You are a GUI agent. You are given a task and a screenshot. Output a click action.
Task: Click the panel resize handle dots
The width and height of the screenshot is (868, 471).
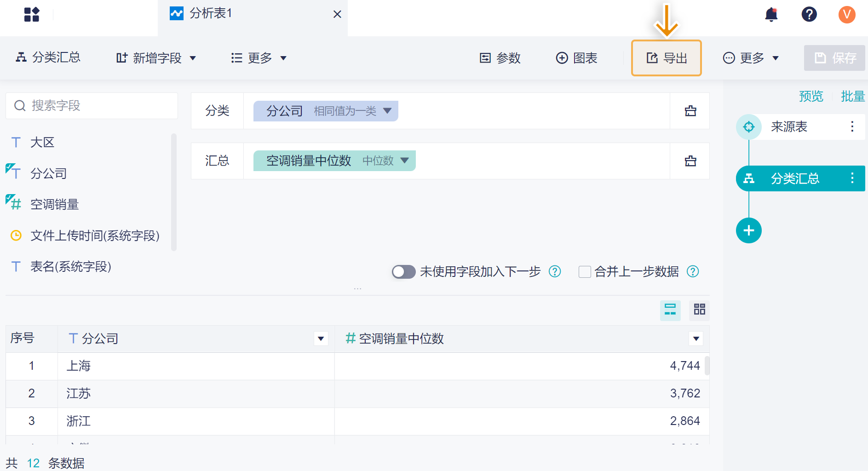[x=357, y=289]
